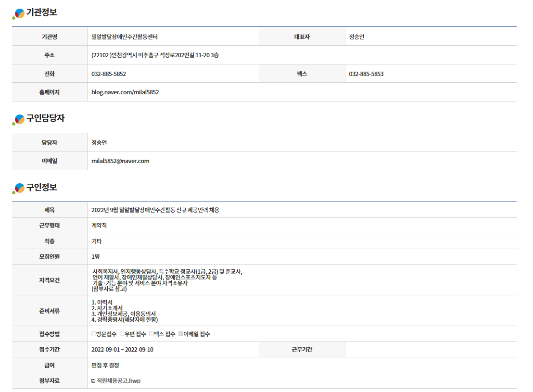Click the 이메일 row label
The height and width of the screenshot is (392, 533).
[x=49, y=161]
